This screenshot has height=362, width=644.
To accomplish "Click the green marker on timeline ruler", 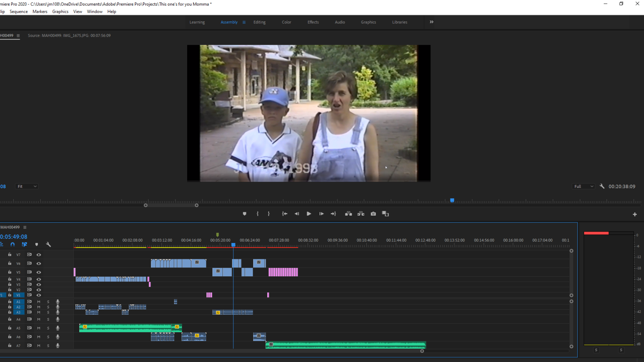I will coord(217,234).
